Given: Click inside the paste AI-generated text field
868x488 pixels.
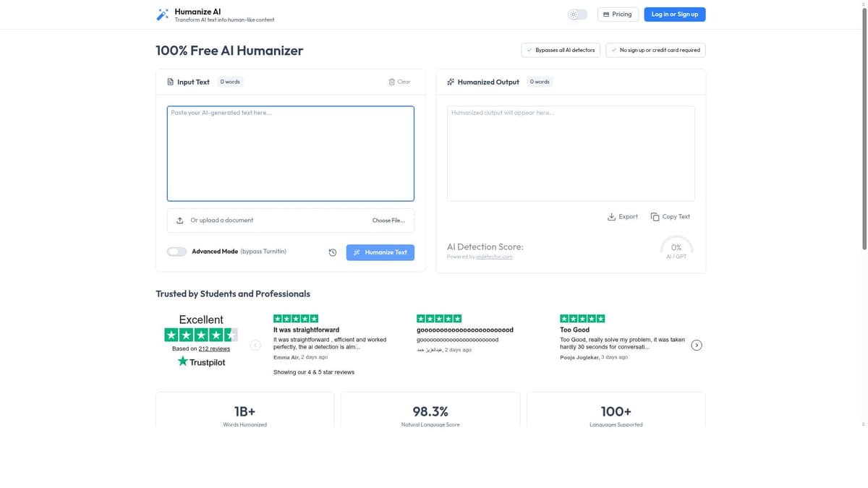Looking at the screenshot, I should pyautogui.click(x=290, y=153).
